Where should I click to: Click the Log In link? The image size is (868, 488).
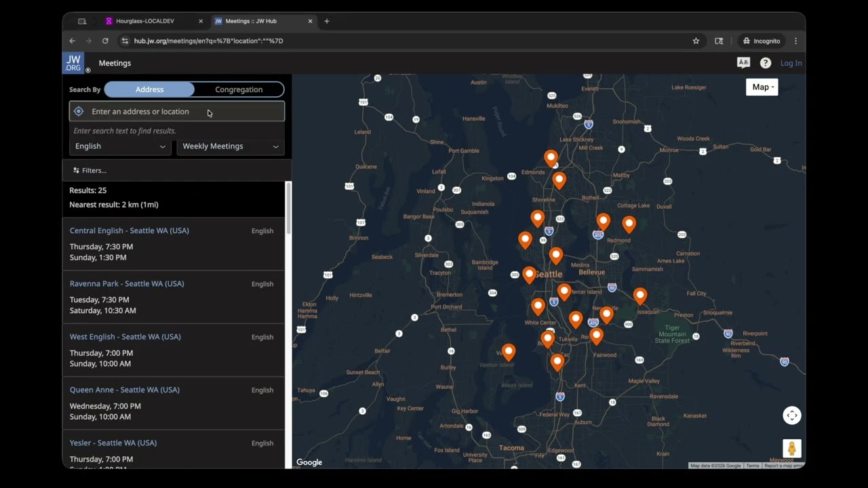point(791,63)
